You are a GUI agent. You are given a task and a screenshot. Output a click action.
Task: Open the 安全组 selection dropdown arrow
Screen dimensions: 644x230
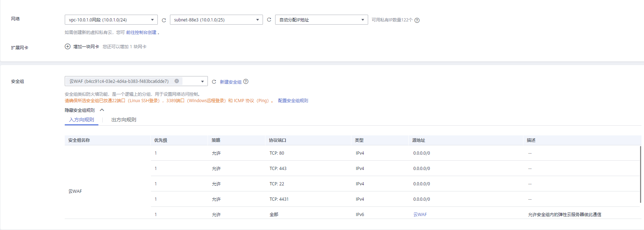pos(203,81)
